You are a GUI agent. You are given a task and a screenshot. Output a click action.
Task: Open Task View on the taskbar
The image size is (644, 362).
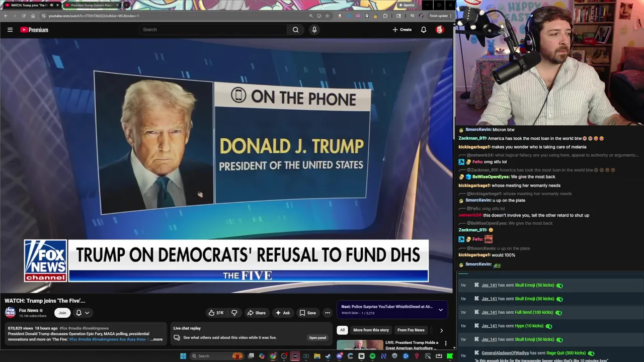(x=251, y=356)
